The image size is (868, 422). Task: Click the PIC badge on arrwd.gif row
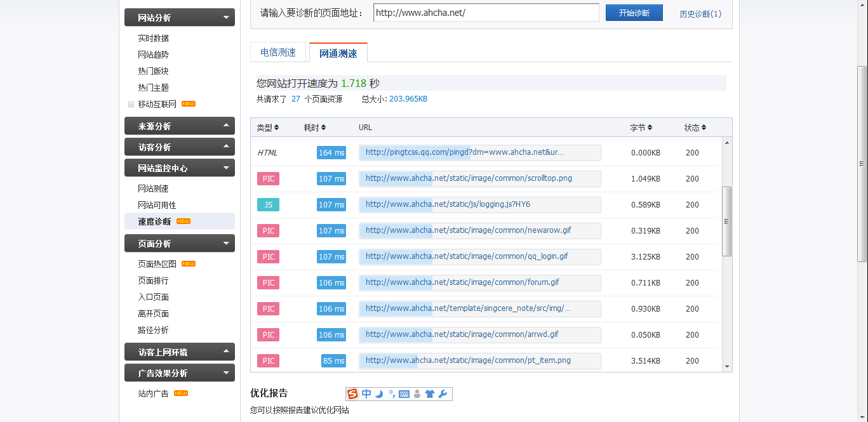click(x=268, y=335)
